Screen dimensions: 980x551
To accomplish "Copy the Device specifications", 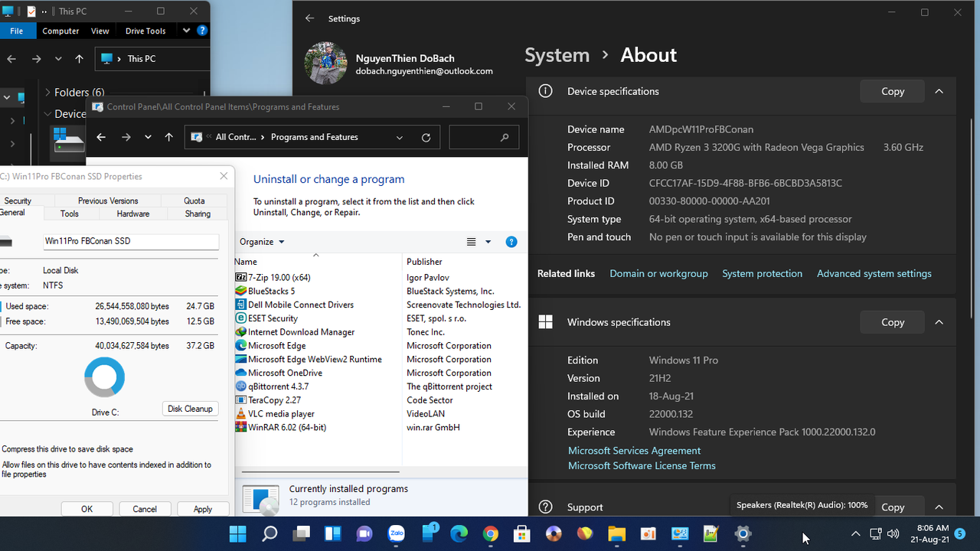I will point(893,91).
